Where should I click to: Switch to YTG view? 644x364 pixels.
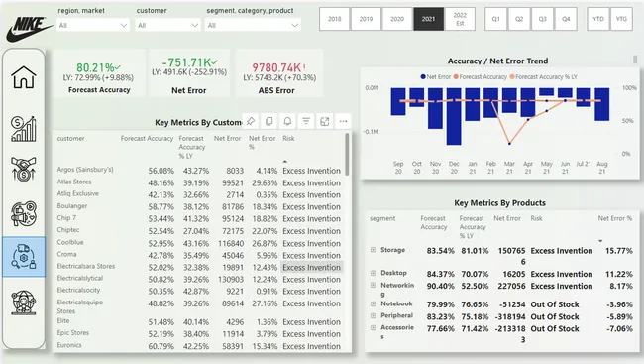[621, 19]
